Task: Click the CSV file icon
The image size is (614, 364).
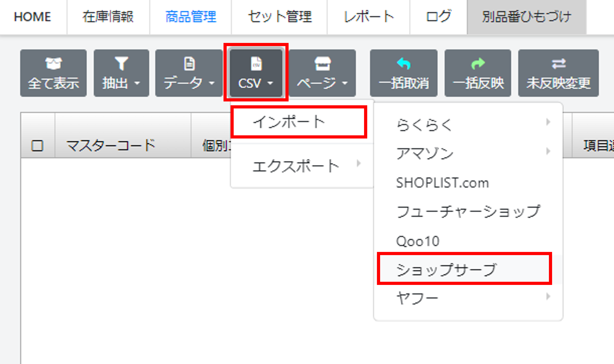Action: click(x=256, y=64)
